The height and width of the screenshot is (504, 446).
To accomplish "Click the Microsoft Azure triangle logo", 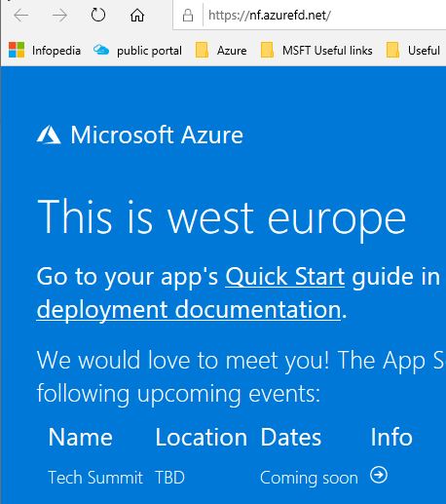I will click(49, 135).
